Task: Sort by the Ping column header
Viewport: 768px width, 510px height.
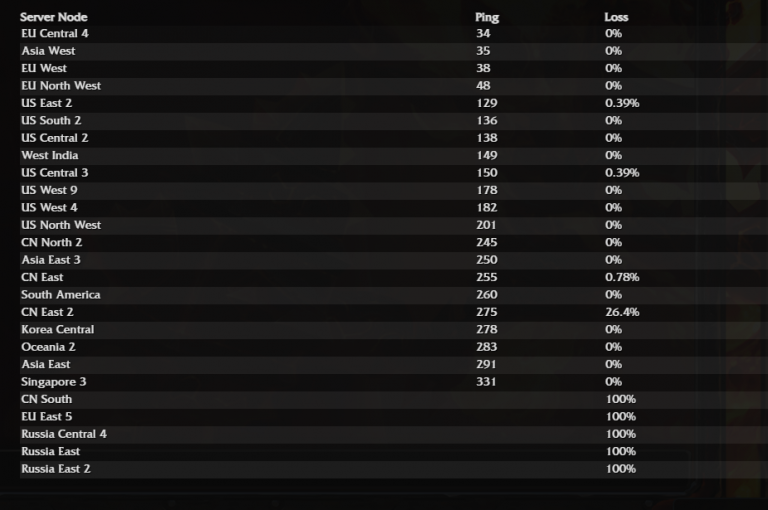Action: pyautogui.click(x=487, y=17)
